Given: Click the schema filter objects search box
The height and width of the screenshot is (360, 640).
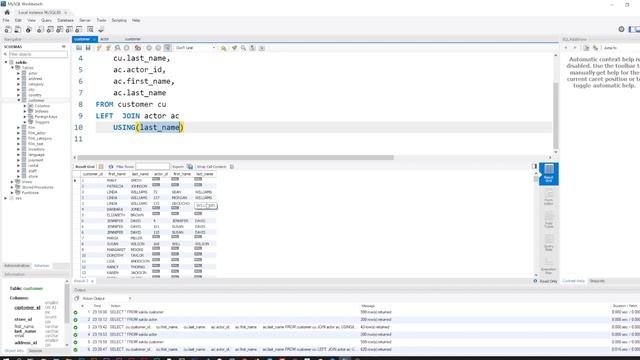Looking at the screenshot, I should coord(38,54).
